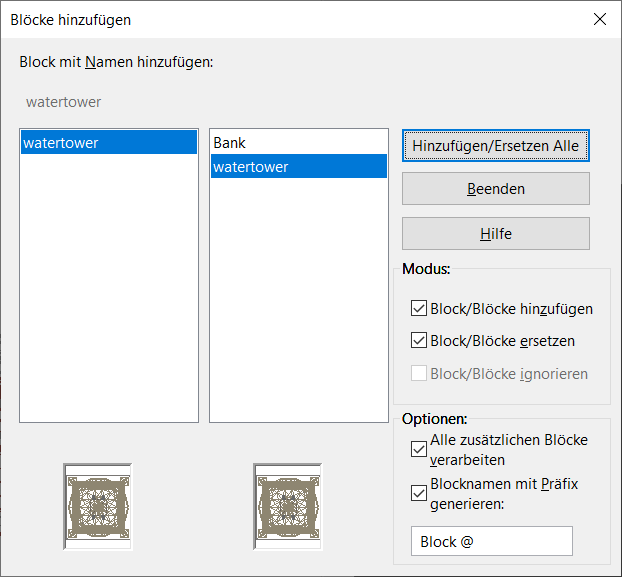Close the Blöcke hinzufügen dialog
Screen dimensions: 622x577
click(600, 19)
